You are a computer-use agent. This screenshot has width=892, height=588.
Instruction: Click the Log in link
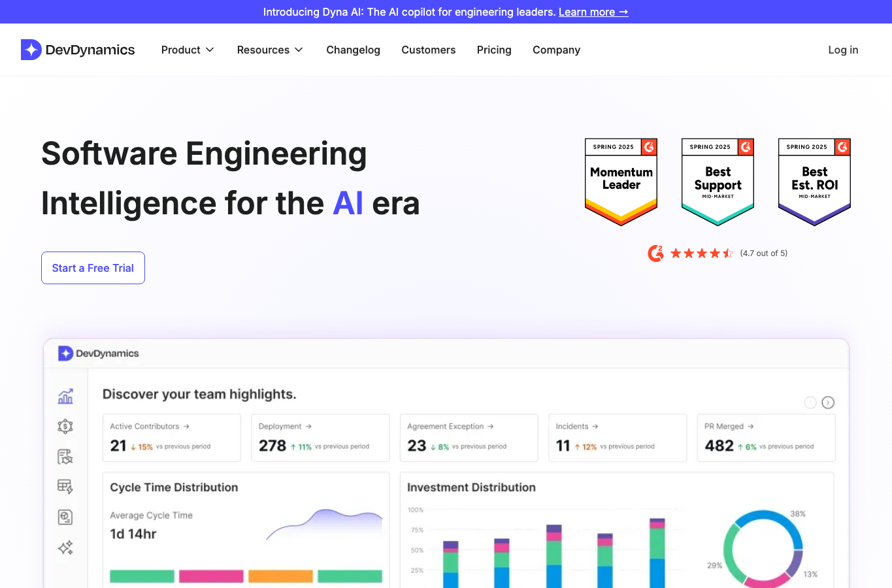[x=843, y=50]
